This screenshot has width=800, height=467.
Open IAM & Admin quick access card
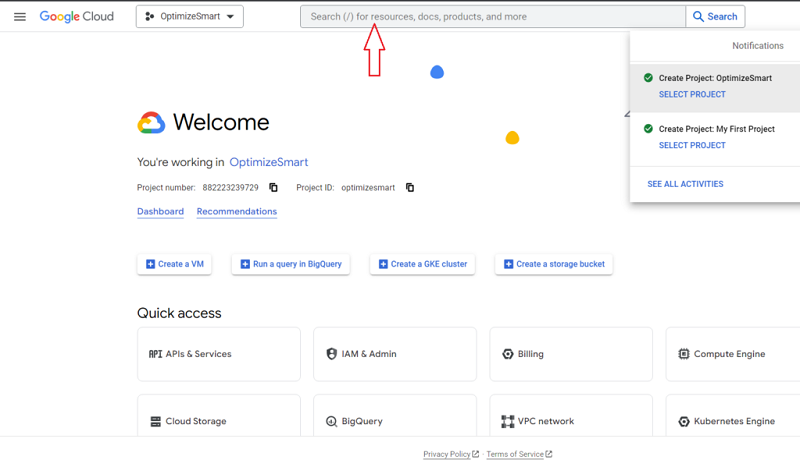(395, 354)
